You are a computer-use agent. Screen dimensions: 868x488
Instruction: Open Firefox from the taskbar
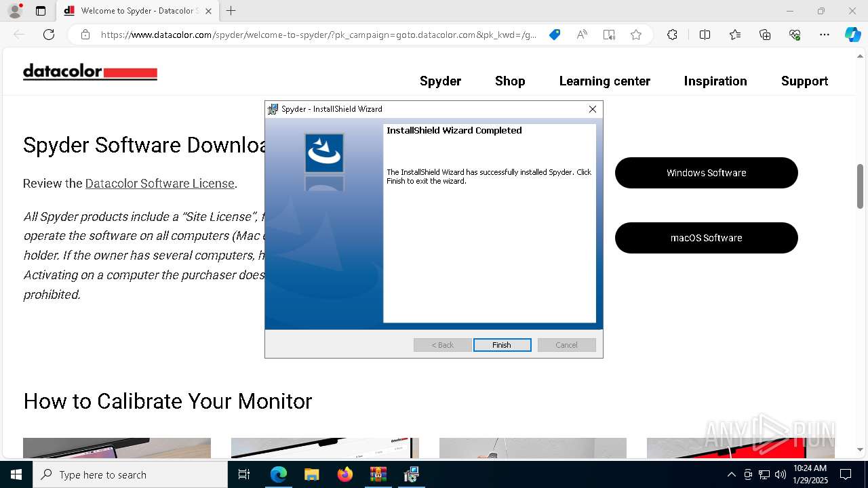click(x=345, y=474)
